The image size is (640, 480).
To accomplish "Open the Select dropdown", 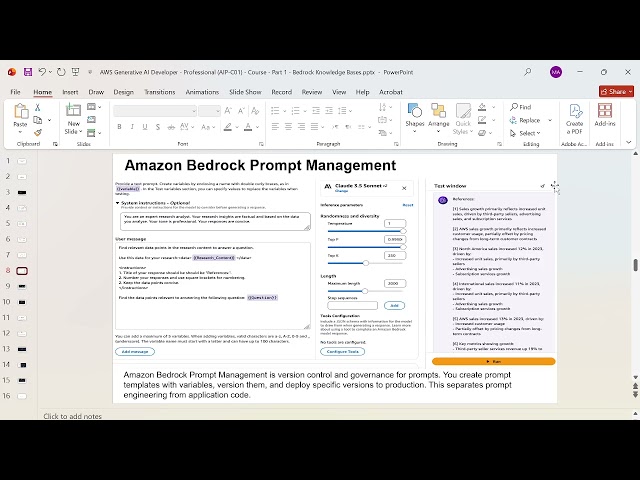I will tap(525, 133).
